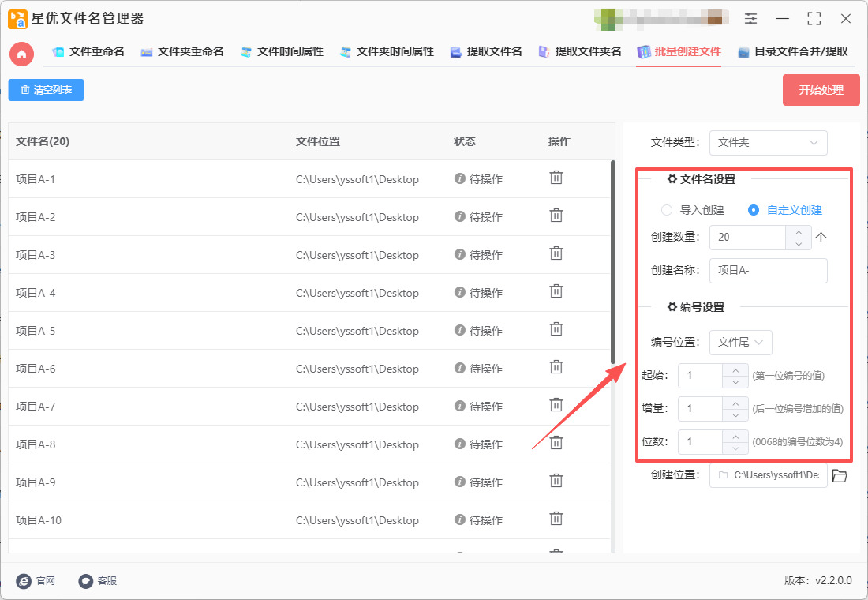This screenshot has width=868, height=600.
Task: Delete row 项目A-4 with trash icon
Action: point(556,291)
